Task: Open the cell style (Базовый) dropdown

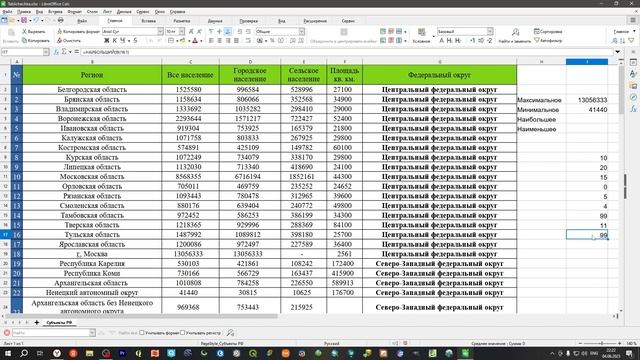Action: 490,31
